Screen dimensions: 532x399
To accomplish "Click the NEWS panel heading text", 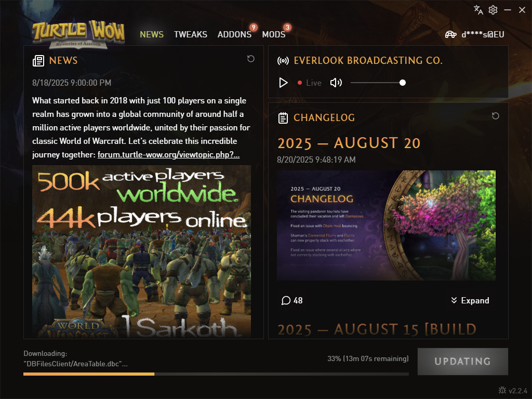I will point(63,60).
